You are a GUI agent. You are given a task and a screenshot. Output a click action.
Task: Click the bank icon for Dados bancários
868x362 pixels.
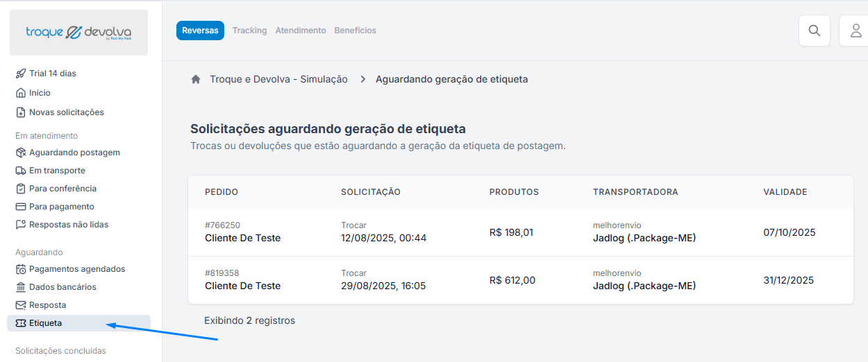tap(21, 287)
